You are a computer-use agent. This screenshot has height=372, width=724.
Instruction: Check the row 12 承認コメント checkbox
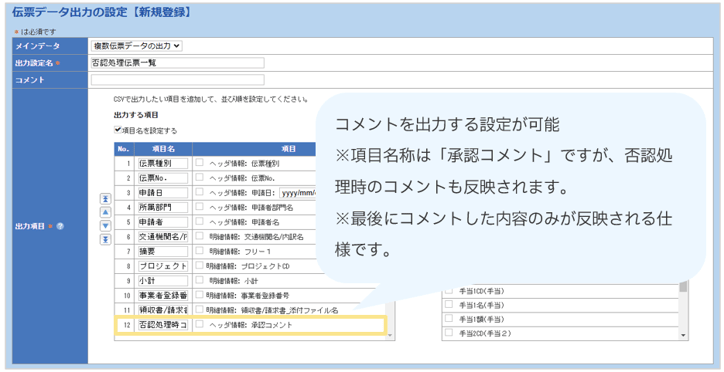click(x=199, y=324)
